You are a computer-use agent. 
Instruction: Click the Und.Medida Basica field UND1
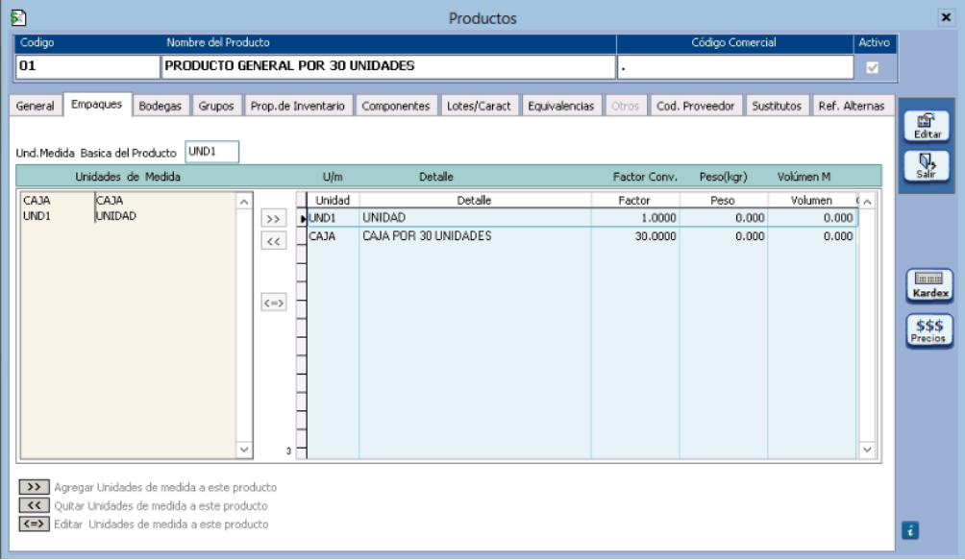tap(211, 152)
